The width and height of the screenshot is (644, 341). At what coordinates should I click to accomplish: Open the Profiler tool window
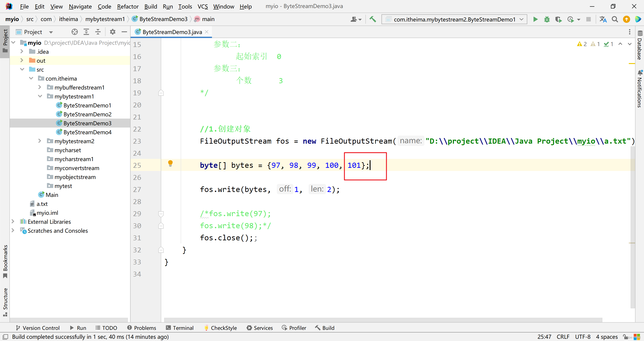[297, 328]
